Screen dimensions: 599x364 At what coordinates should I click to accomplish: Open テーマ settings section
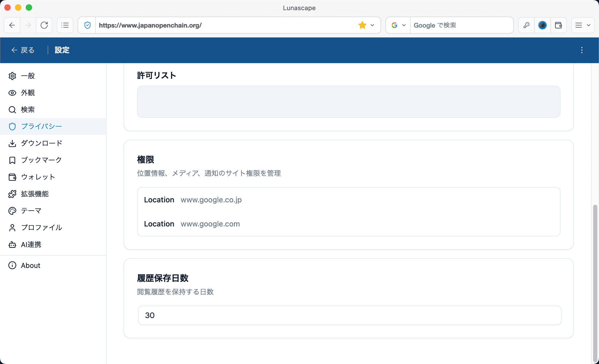pos(53,211)
